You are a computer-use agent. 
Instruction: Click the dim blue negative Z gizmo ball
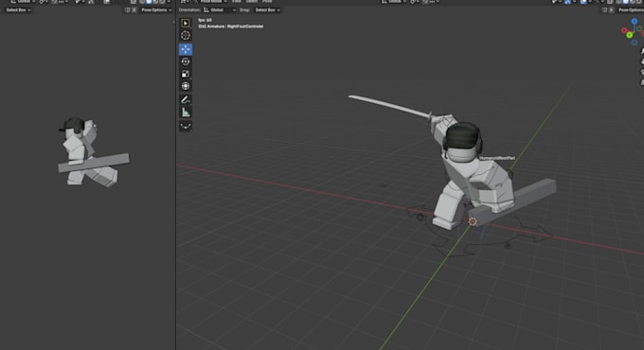click(x=635, y=43)
